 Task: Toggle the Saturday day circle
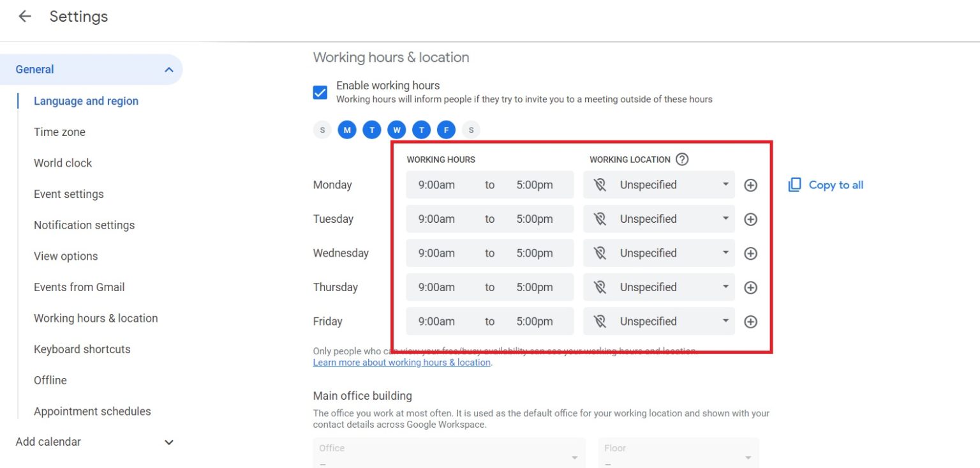(471, 130)
